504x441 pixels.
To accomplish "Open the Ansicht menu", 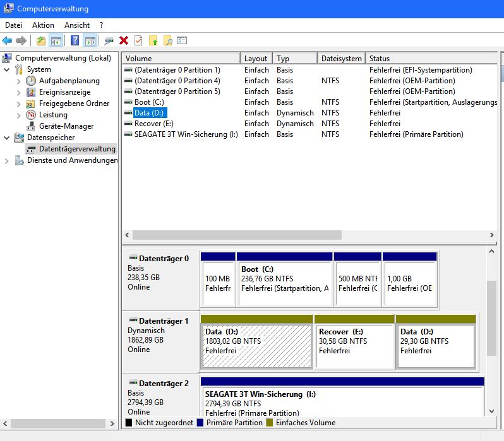I will pos(77,25).
